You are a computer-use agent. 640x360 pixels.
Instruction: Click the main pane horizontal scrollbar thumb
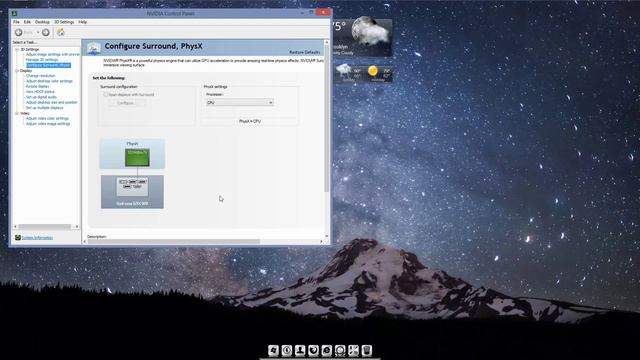[x=174, y=242]
